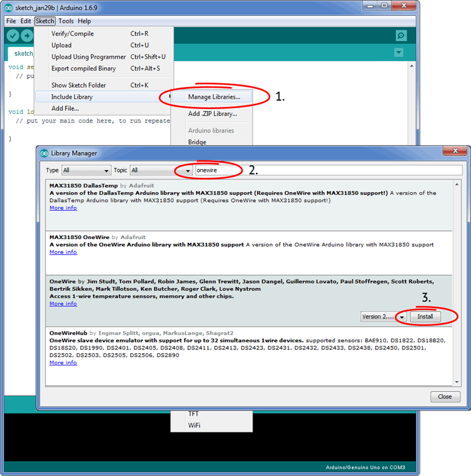This screenshot has height=476, width=471.
Task: Open More info link for MAX31850 DallasTemp
Action: 63,208
